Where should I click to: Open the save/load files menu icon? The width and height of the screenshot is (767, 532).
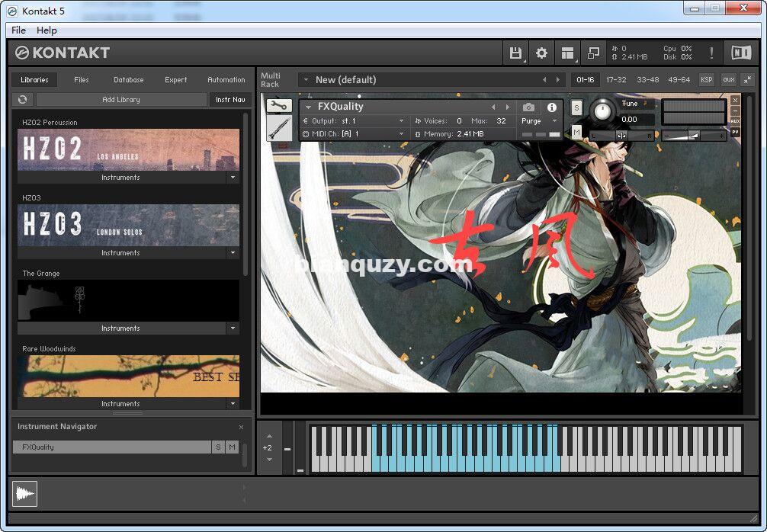(515, 53)
